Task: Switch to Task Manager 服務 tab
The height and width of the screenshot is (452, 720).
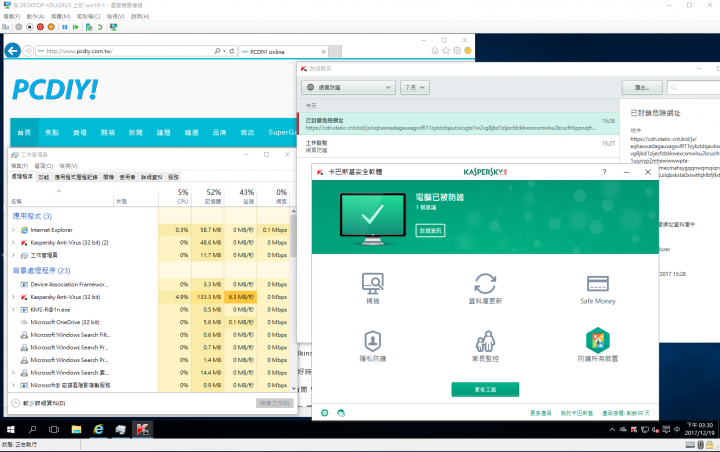Action: [173, 177]
